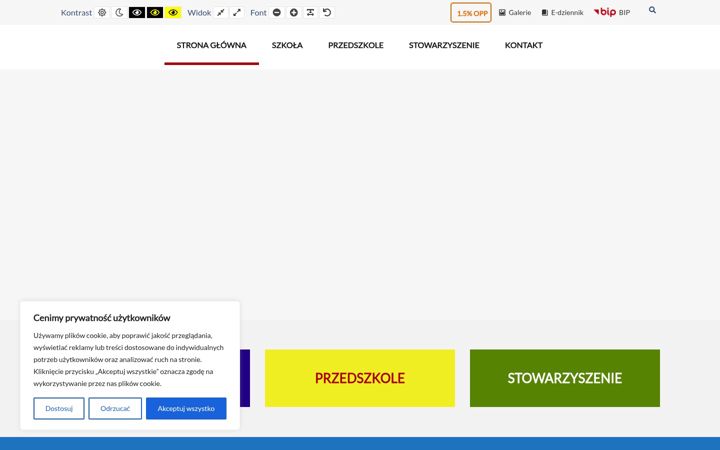The image size is (720, 450).
Task: Go to STRONA GŁÓWNA menu item
Action: [x=212, y=45]
